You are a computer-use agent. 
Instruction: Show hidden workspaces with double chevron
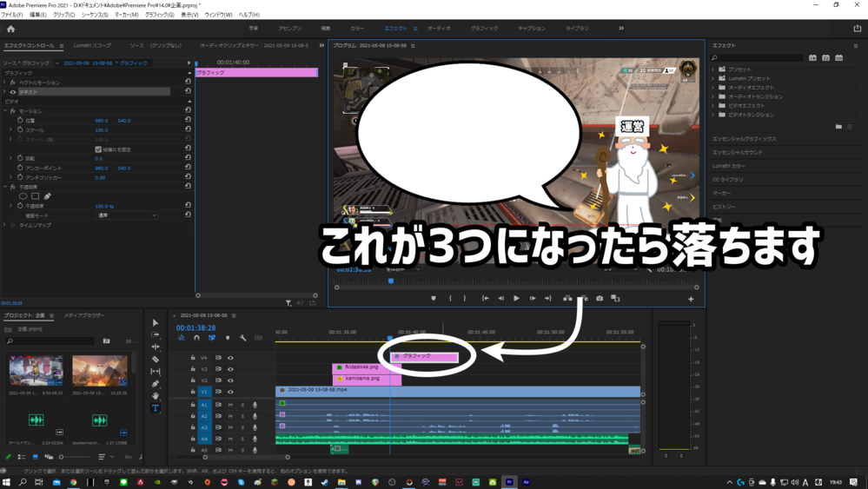click(x=621, y=28)
